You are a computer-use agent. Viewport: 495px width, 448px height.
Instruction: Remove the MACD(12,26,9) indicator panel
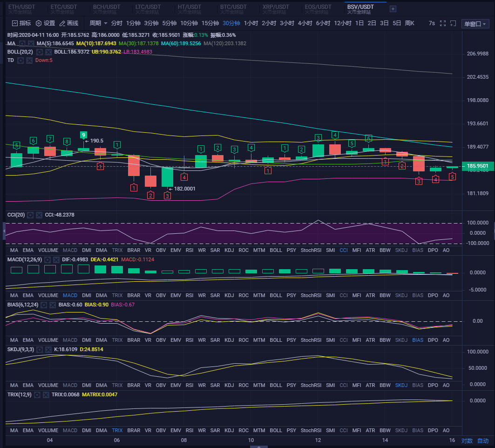[x=54, y=259]
